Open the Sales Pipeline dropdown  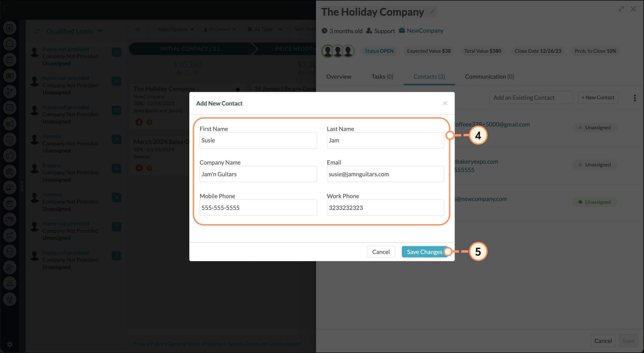pyautogui.click(x=176, y=29)
